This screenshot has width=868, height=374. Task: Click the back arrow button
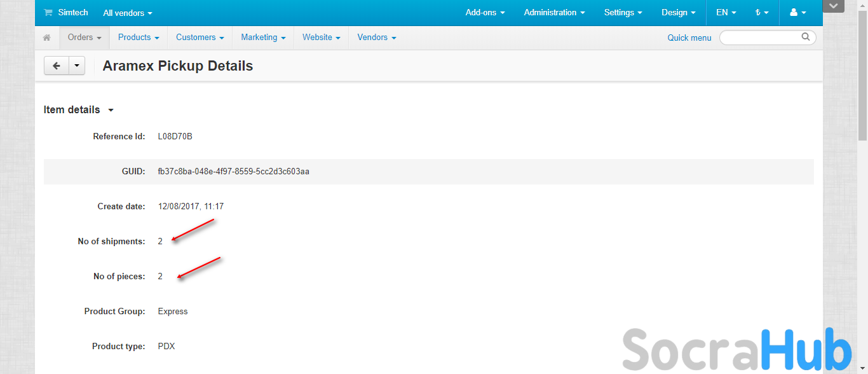[x=57, y=66]
